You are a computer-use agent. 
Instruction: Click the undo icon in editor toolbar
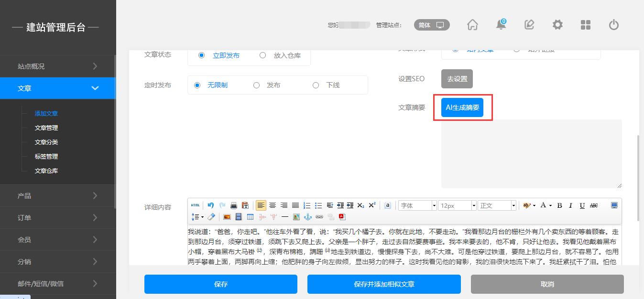[x=211, y=205]
